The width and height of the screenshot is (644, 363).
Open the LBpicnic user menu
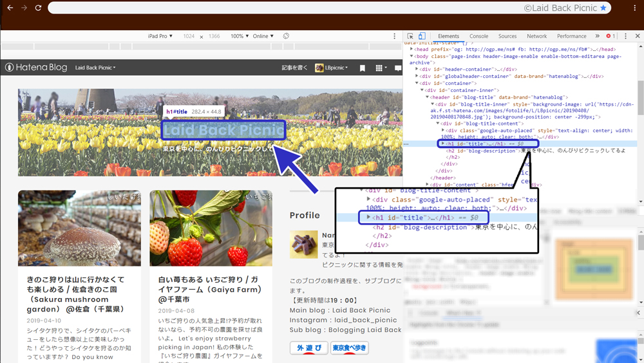click(332, 68)
